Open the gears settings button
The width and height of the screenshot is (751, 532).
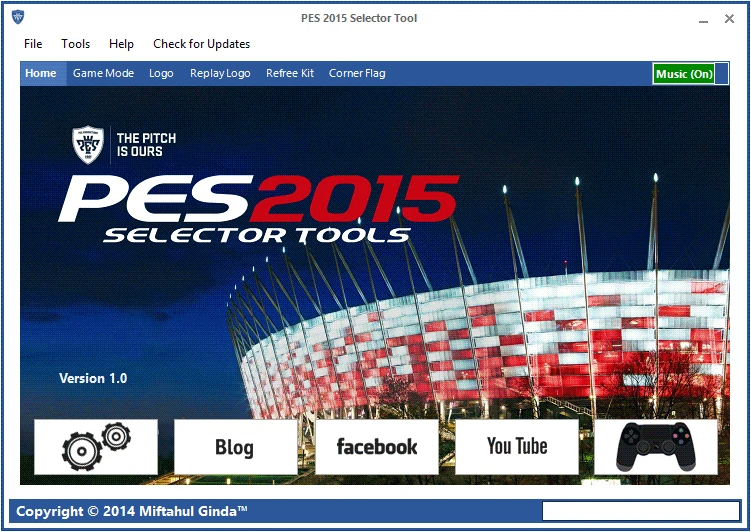(x=96, y=447)
